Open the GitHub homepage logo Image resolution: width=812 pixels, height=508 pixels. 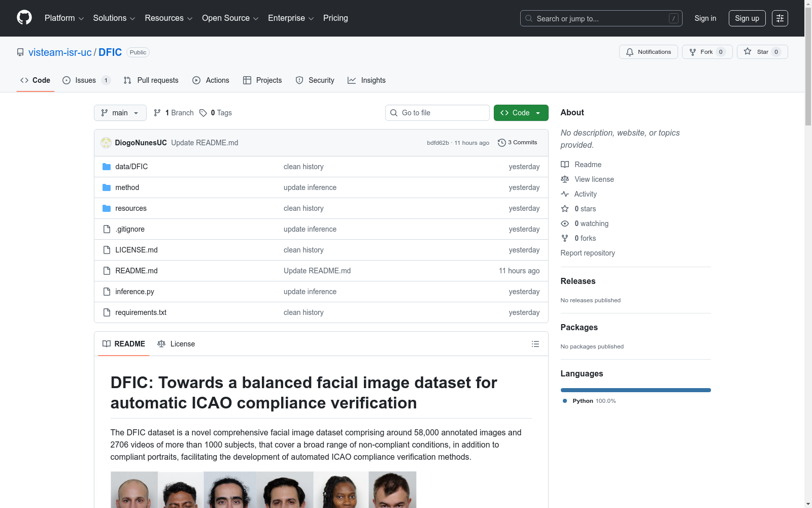pyautogui.click(x=24, y=18)
